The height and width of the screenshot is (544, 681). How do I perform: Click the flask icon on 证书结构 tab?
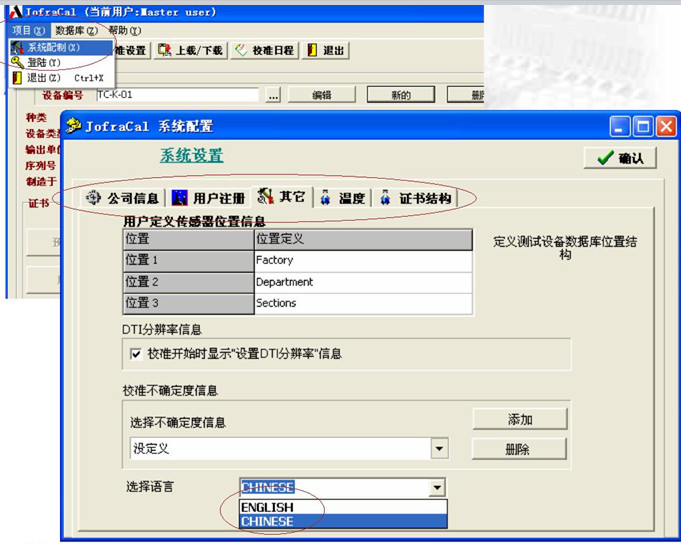(x=385, y=198)
